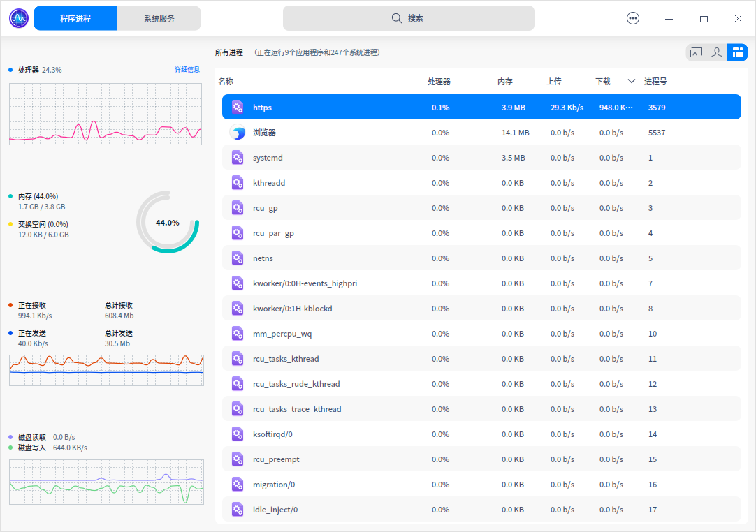Select the 程序进程 tab
This screenshot has width=756, height=532.
tap(75, 19)
